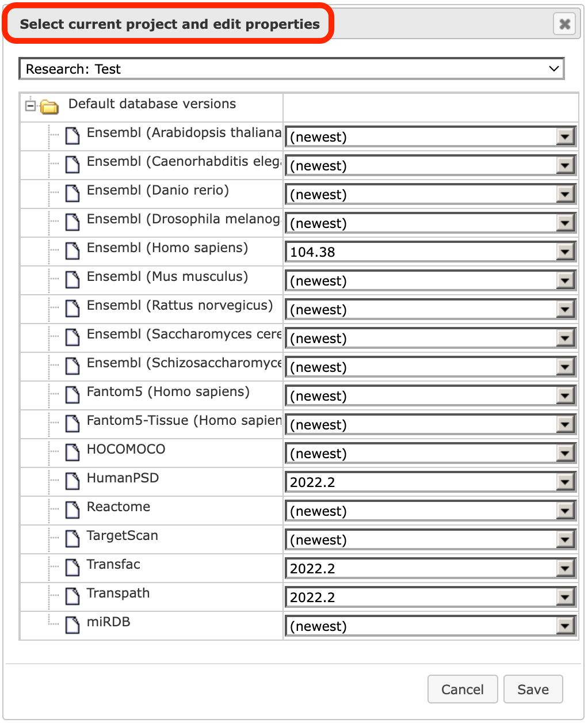Image resolution: width=588 pixels, height=723 pixels.
Task: Open version dropdown for miRDB
Action: pyautogui.click(x=431, y=626)
